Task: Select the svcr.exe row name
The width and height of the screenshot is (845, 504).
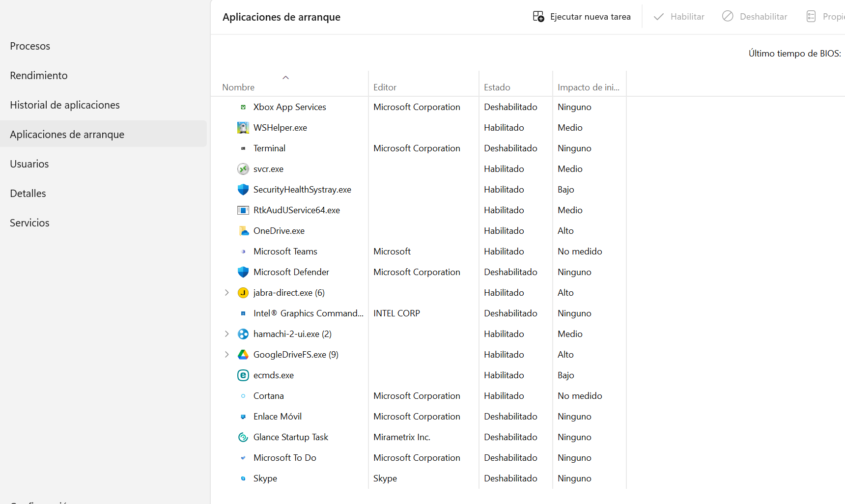Action: [x=268, y=169]
